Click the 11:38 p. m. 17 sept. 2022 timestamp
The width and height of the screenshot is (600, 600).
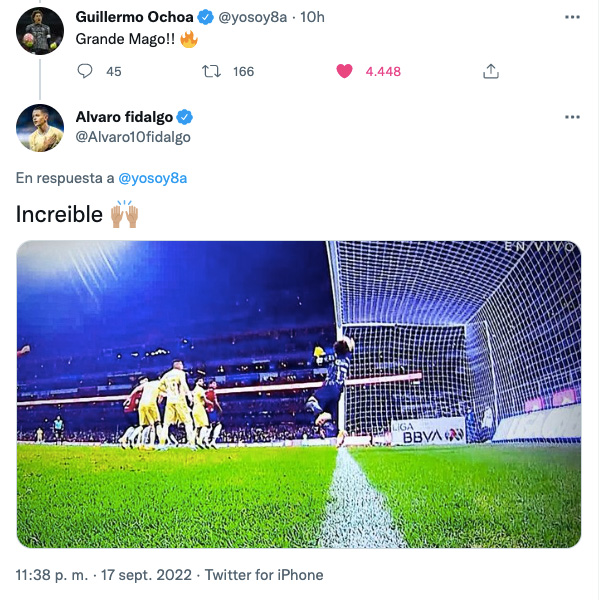click(106, 575)
